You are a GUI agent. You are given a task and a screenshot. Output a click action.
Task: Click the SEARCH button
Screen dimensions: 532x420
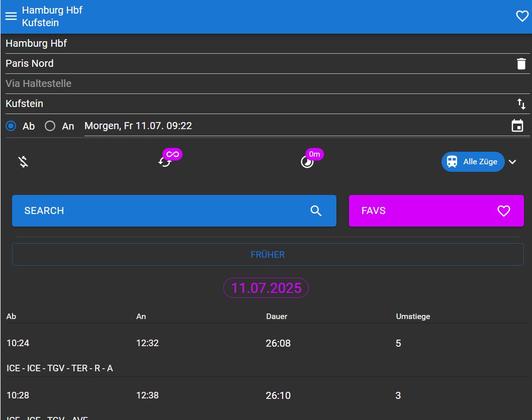click(x=174, y=211)
